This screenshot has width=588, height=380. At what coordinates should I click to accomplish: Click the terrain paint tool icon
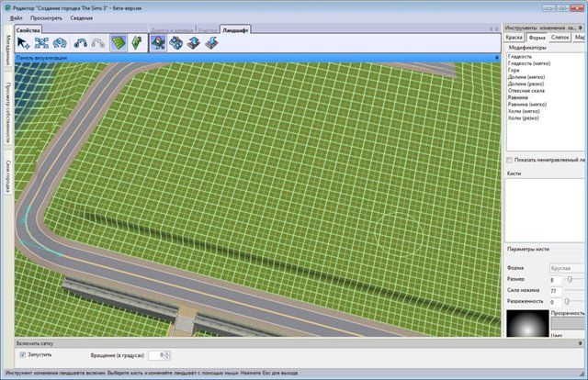175,42
